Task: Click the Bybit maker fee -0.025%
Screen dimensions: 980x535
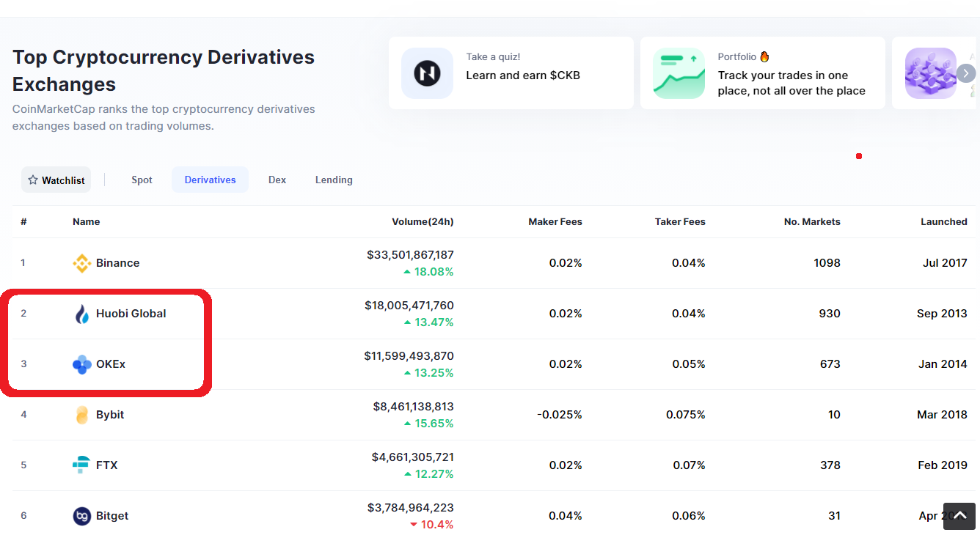Action: [x=560, y=415]
